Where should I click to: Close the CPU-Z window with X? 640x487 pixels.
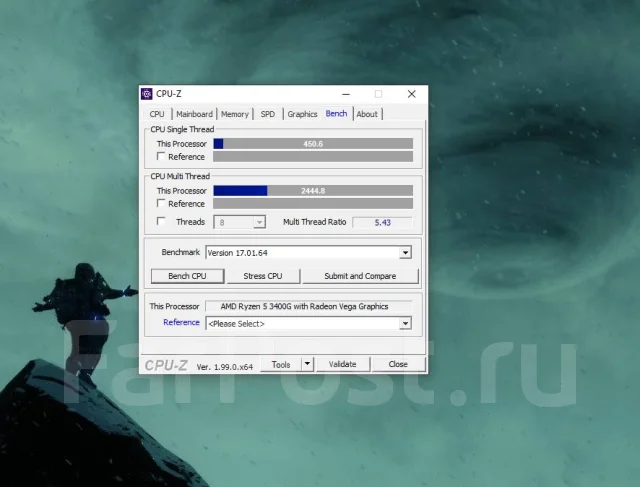pos(412,94)
